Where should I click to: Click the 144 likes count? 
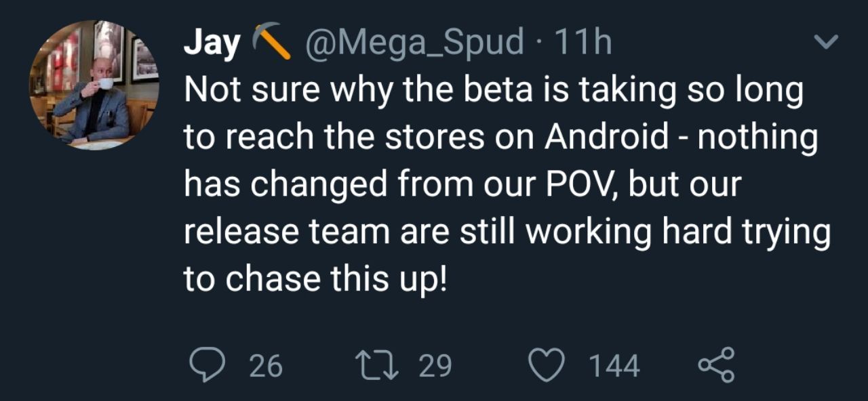pos(614,366)
